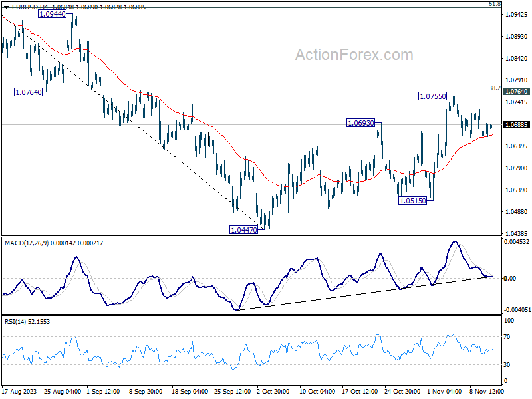Select the 1.04470 low price label

point(243,230)
